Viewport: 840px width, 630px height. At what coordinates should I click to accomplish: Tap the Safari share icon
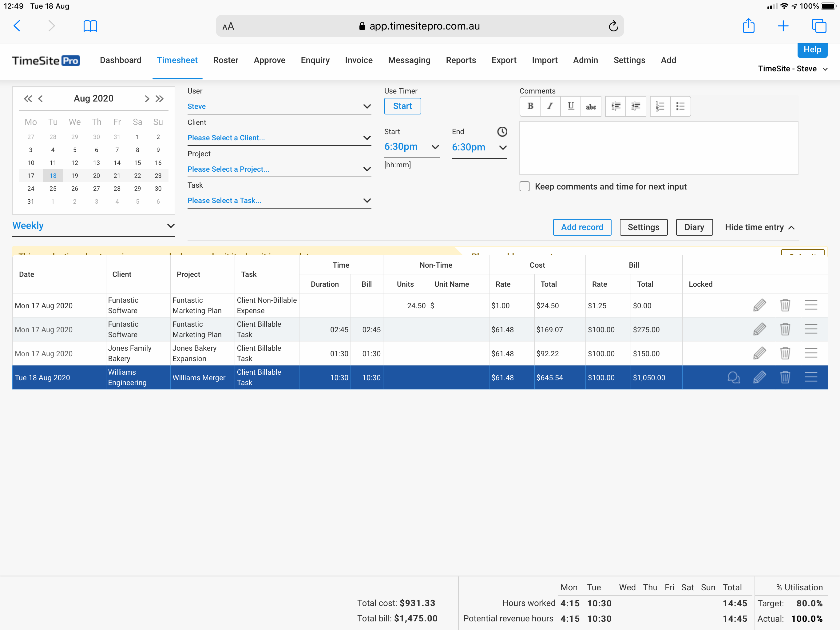point(748,26)
